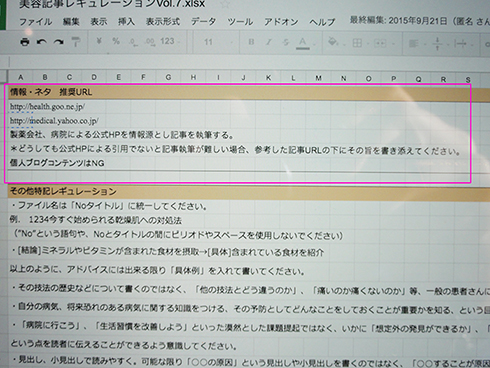Toggle Strikethrough formatting
Screen dimensions: 490x368
pos(286,42)
